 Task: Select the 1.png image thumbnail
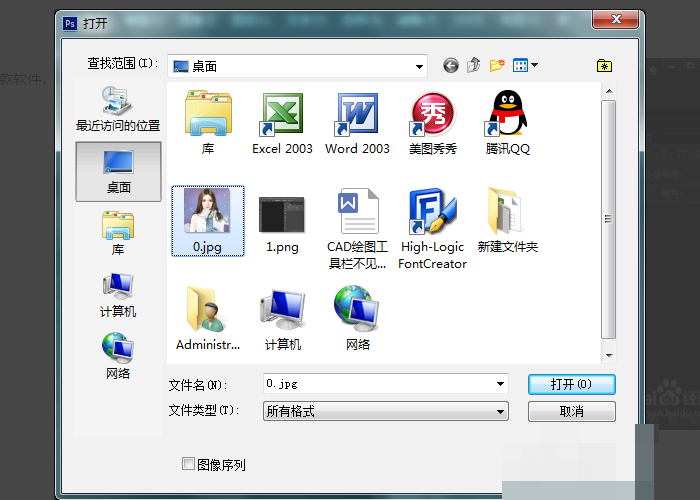(282, 223)
